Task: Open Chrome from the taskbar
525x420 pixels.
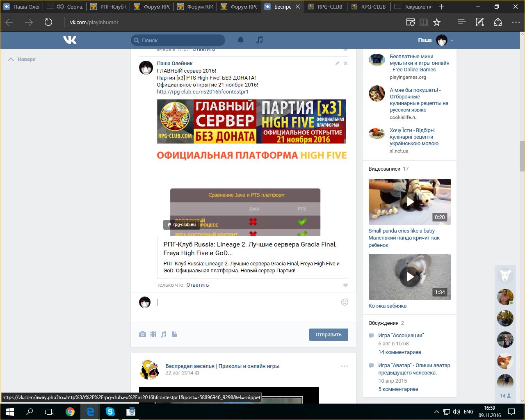Action: click(70, 412)
